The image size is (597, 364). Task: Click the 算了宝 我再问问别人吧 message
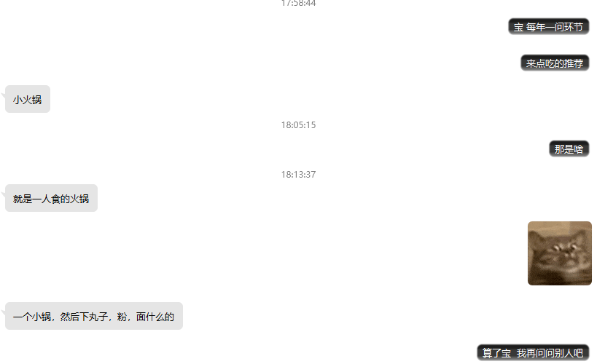click(533, 352)
